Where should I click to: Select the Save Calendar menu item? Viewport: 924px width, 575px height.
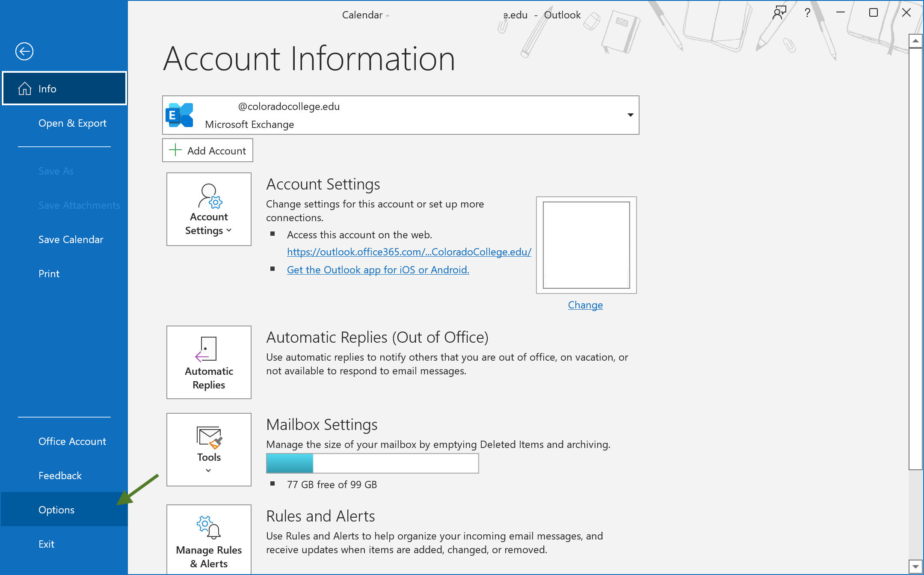coord(71,239)
